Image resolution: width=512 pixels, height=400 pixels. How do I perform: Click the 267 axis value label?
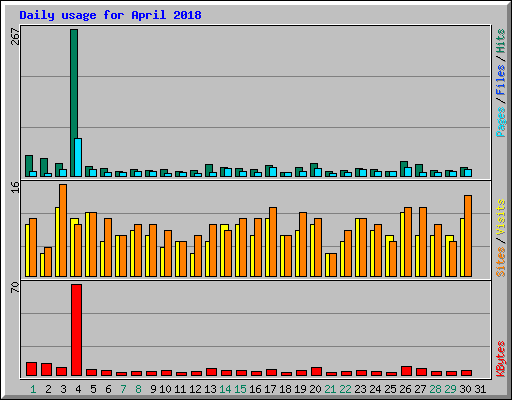pyautogui.click(x=15, y=36)
